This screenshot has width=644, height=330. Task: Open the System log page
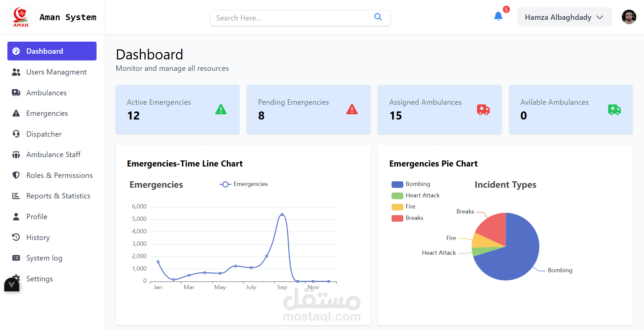tap(52, 258)
